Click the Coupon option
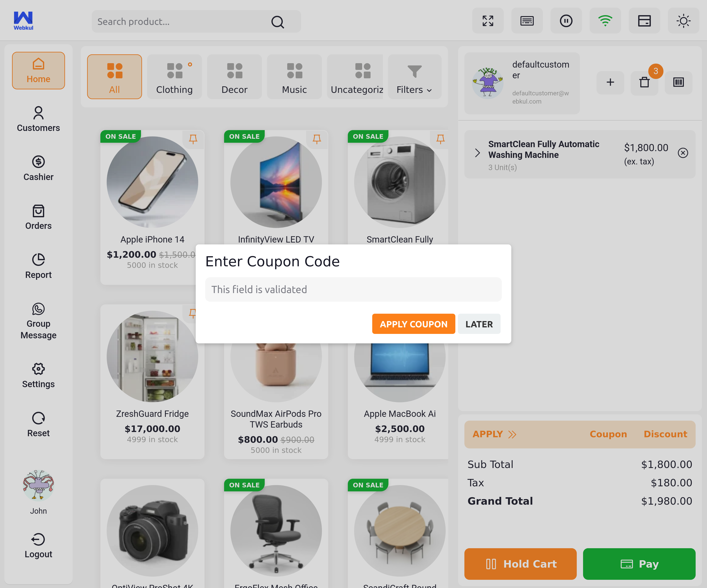707x588 pixels. [x=608, y=434]
